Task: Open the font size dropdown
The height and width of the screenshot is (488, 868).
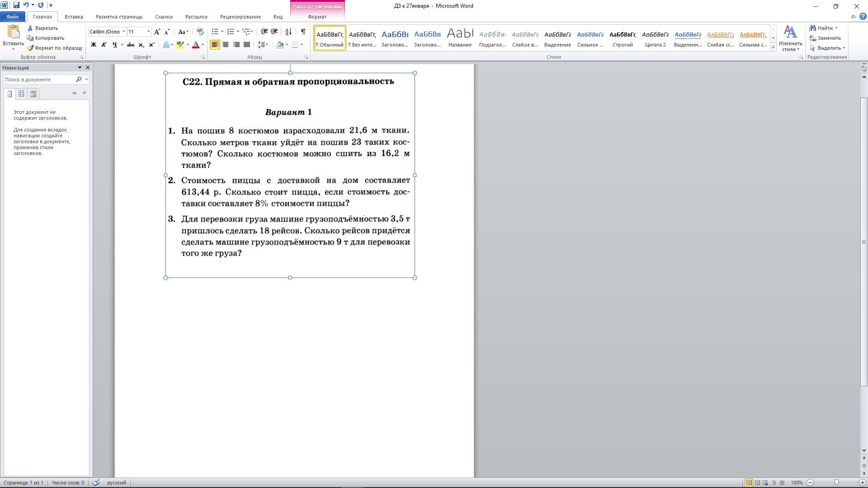Action: pyautogui.click(x=148, y=32)
